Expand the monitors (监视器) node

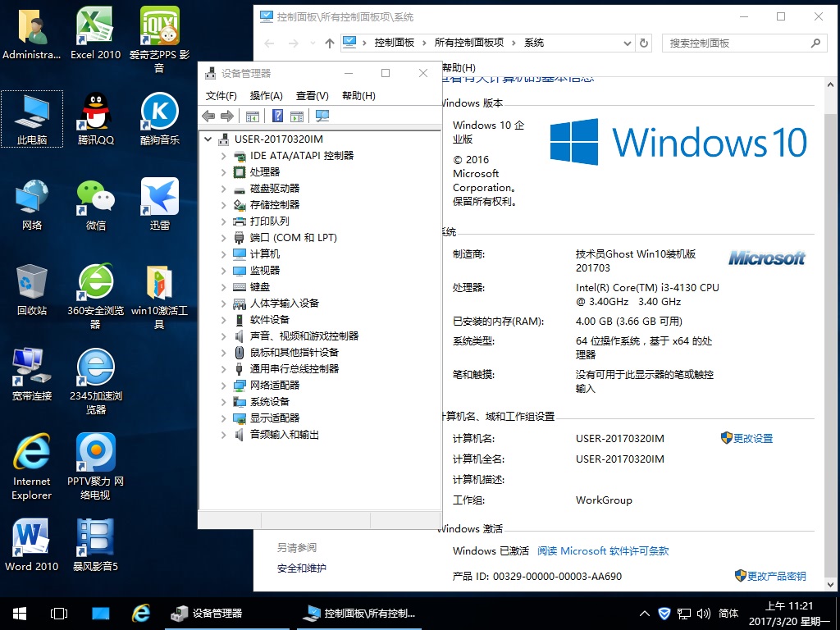coord(223,271)
